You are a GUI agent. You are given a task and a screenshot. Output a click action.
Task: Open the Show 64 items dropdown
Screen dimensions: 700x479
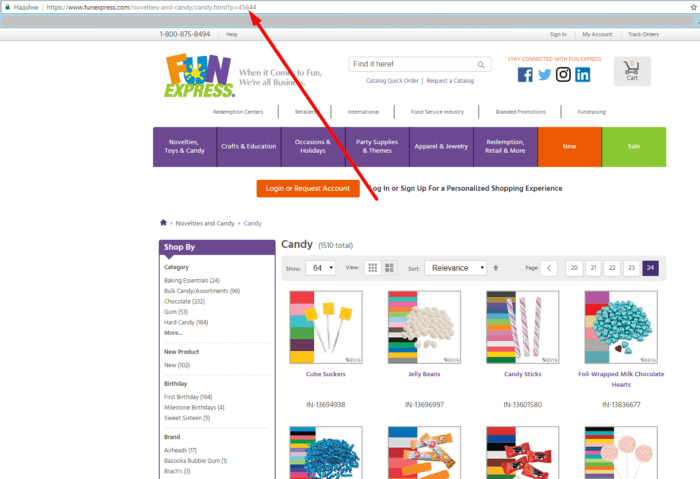click(x=322, y=268)
